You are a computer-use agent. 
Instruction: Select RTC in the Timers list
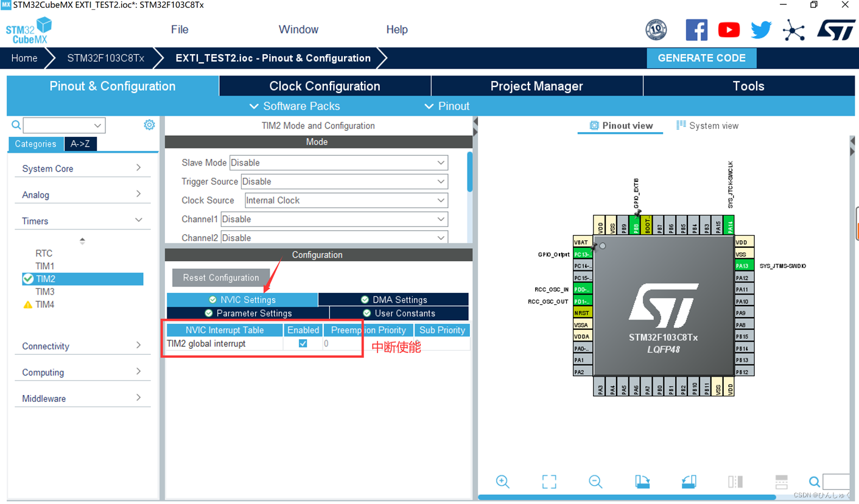(x=44, y=253)
